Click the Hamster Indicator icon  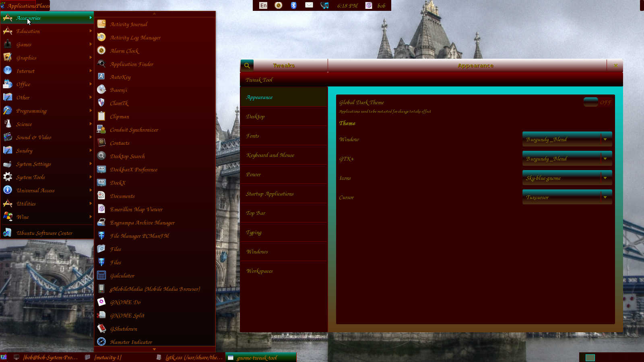pos(101,341)
